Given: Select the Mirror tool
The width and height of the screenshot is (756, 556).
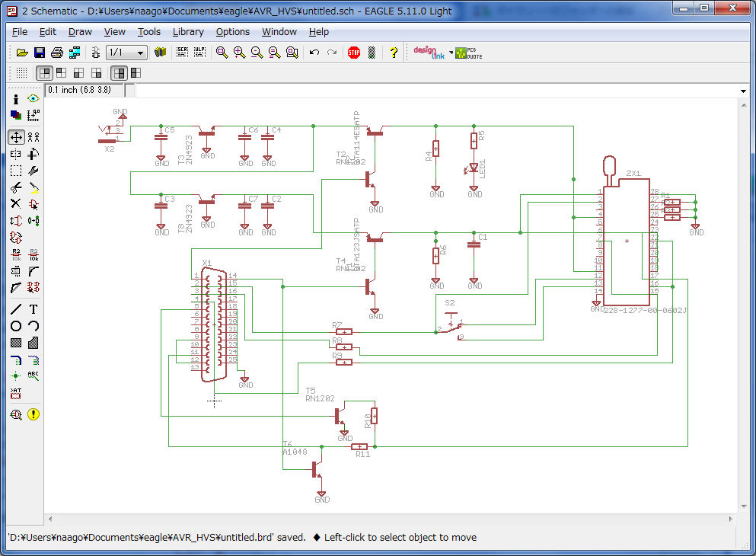Looking at the screenshot, I should click(x=16, y=155).
